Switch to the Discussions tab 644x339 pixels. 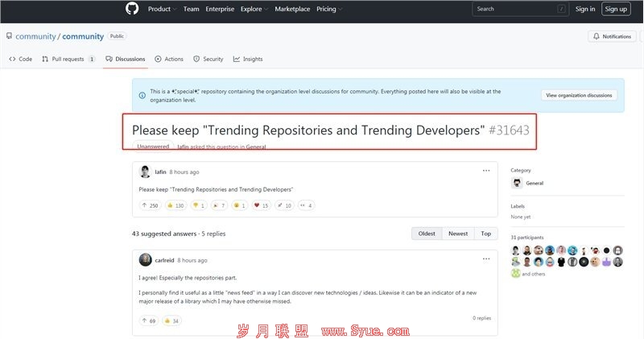coord(126,59)
